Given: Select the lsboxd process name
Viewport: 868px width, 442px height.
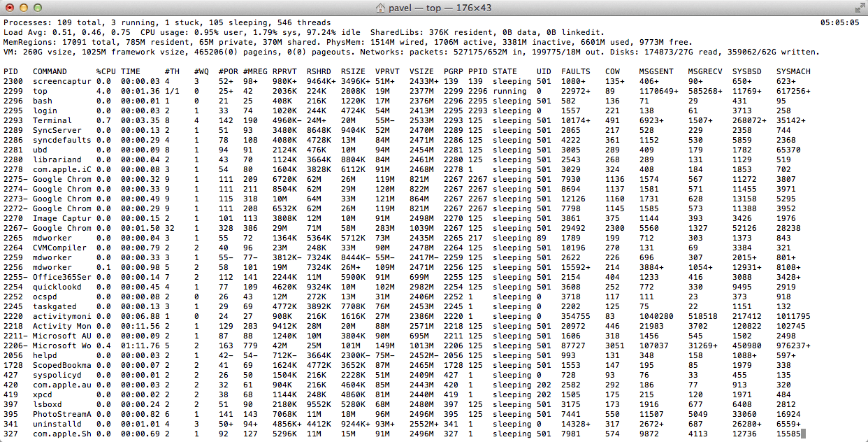Looking at the screenshot, I should pos(48,404).
